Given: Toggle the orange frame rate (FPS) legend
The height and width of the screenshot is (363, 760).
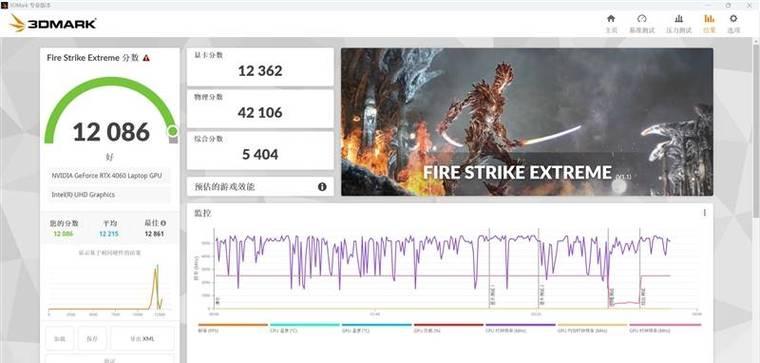Looking at the screenshot, I should click(x=233, y=328).
